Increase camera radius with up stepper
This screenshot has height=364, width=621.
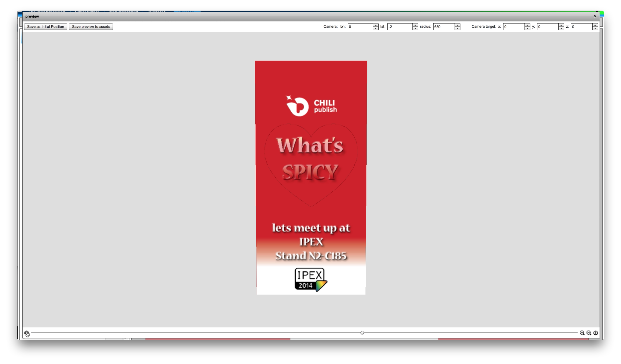tap(457, 25)
